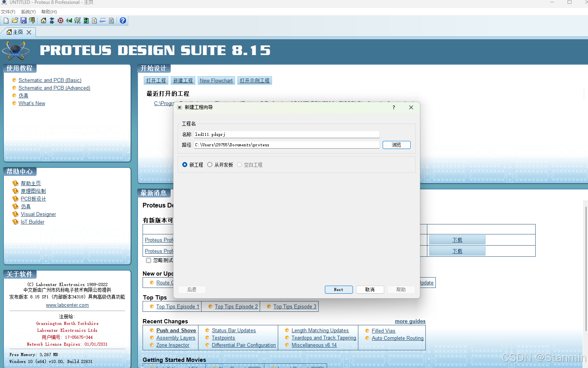
Task: Click the New Project toolbar icon
Action: [x=6, y=20]
